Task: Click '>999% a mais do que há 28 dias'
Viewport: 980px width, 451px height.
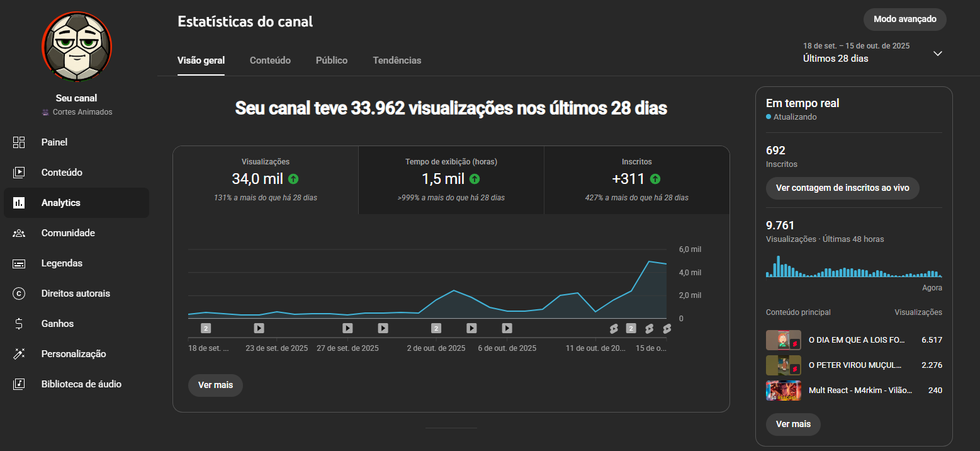Action: pyautogui.click(x=451, y=198)
